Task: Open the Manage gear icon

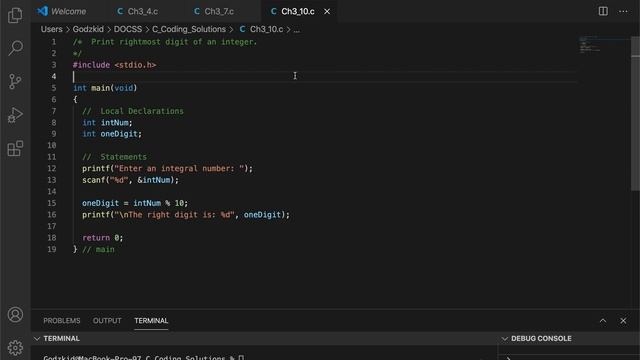Action: tap(15, 347)
